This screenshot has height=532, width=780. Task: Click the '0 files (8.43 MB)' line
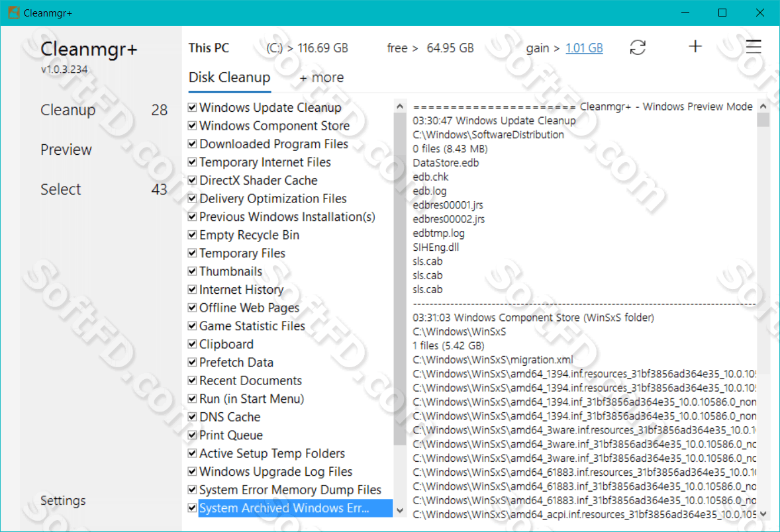point(450,149)
